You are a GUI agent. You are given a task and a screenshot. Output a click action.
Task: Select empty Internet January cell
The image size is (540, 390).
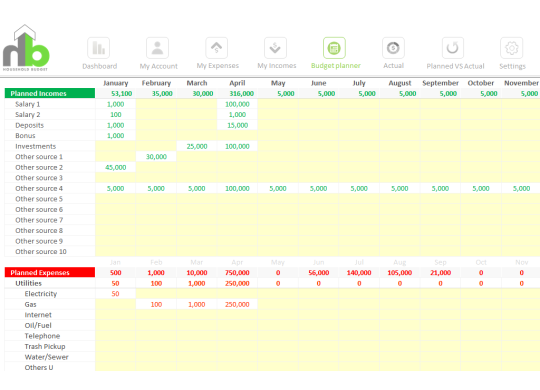click(x=115, y=315)
